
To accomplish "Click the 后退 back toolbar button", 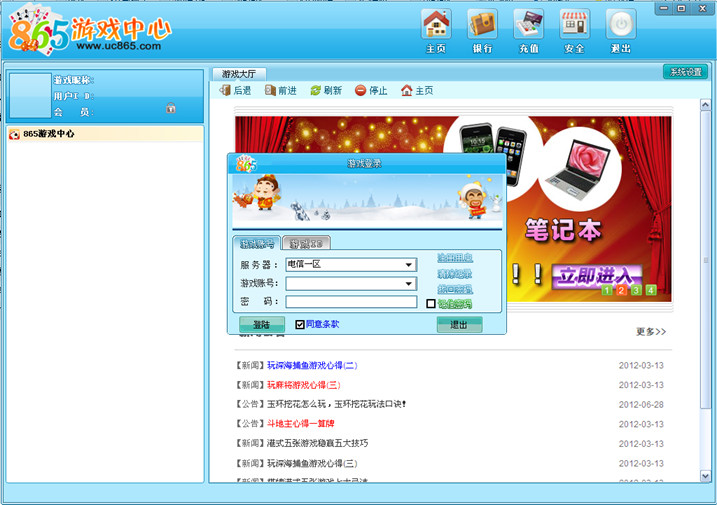I will pyautogui.click(x=235, y=91).
